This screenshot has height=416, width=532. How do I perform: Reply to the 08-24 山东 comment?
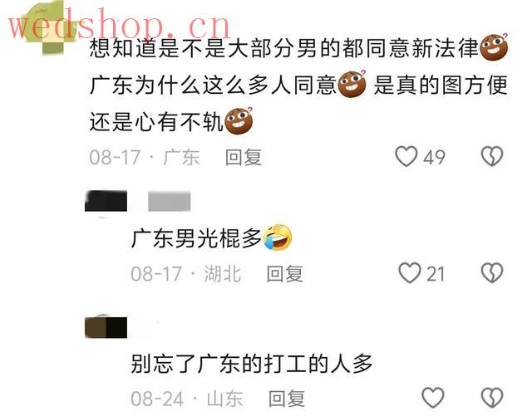pyautogui.click(x=287, y=399)
